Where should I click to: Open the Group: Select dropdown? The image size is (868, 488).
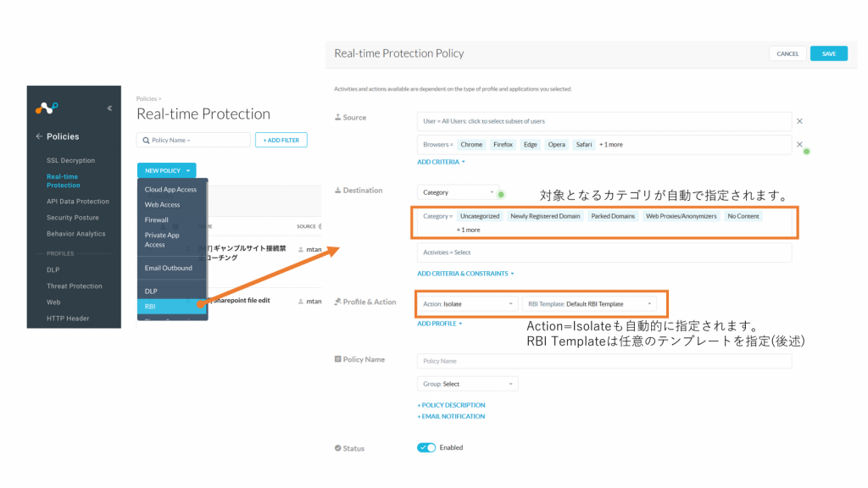tap(467, 384)
